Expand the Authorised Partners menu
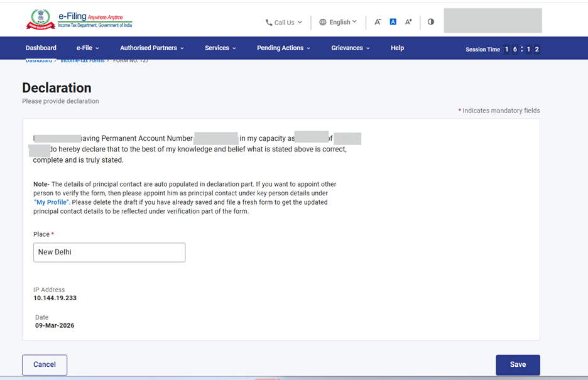Viewport: 588px width, 380px height. click(x=151, y=48)
